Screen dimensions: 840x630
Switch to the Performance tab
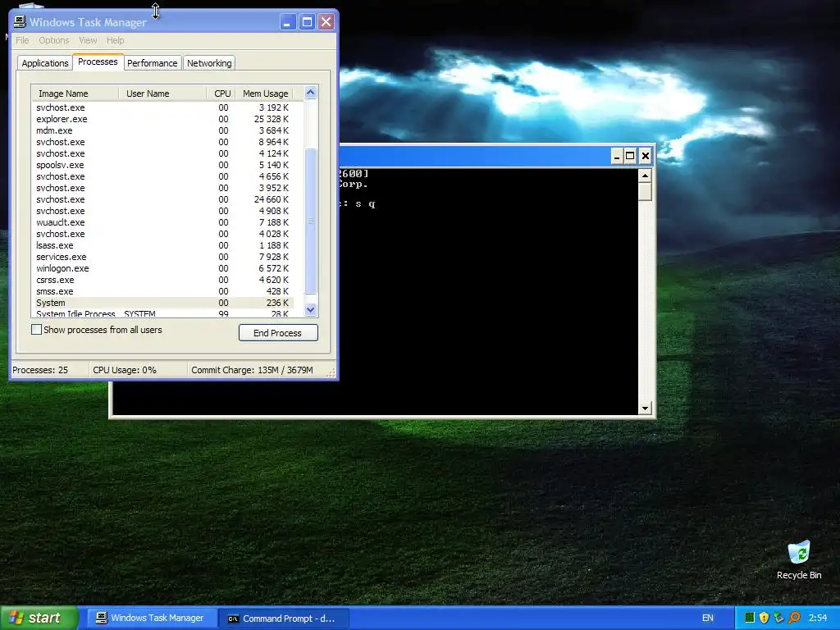pos(152,63)
